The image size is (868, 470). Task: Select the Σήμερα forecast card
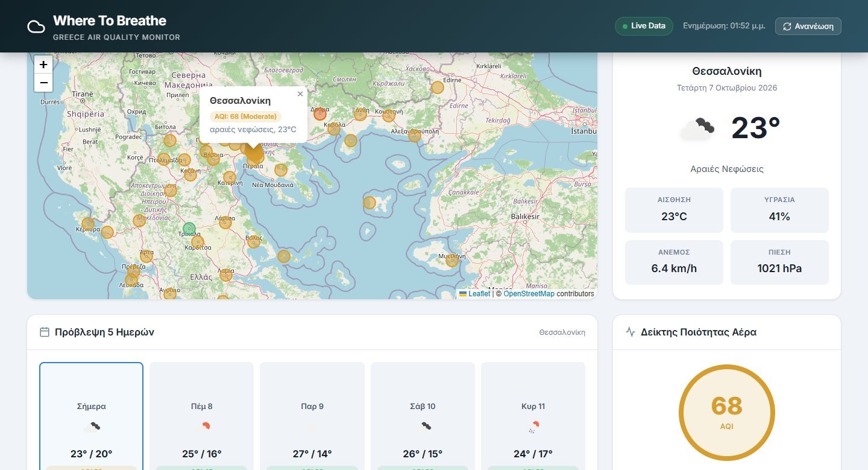92,416
